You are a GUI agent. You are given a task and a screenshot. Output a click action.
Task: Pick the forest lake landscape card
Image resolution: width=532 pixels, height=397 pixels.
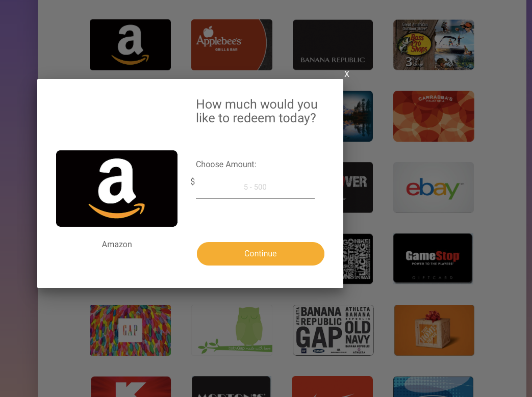click(358, 116)
